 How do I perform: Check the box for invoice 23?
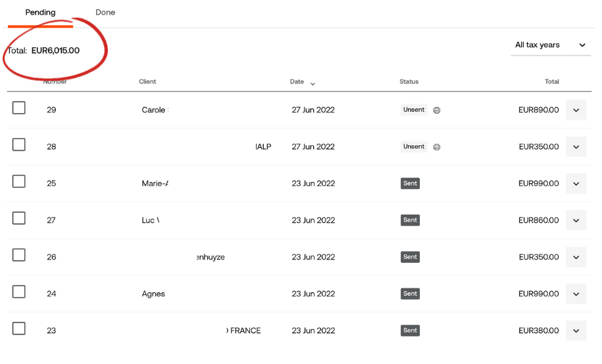19,329
